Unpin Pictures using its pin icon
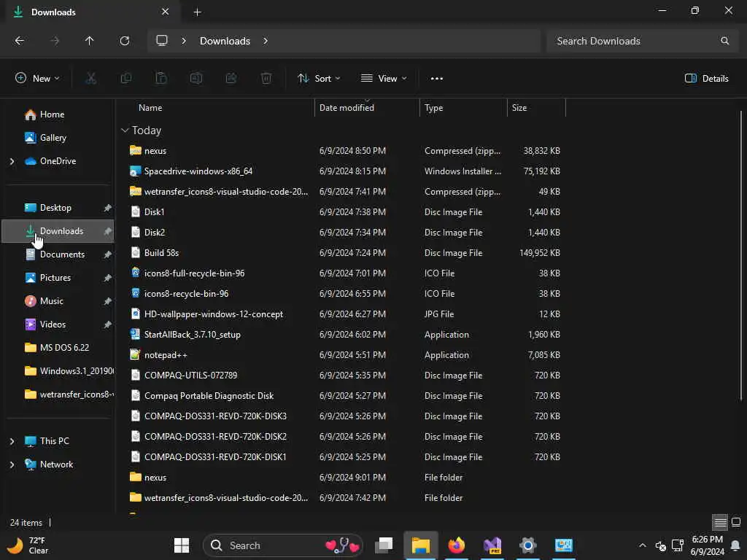This screenshot has height=560, width=747. [108, 278]
